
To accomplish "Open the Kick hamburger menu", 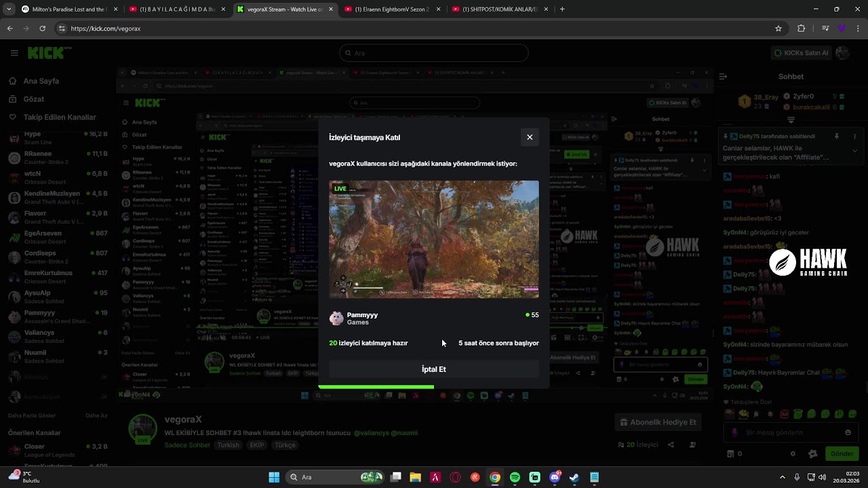I will [14, 53].
